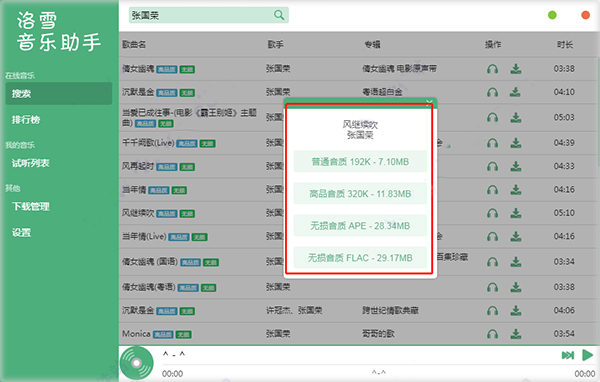Click the 05:03 duration cell
This screenshot has width=600, height=382.
(x=564, y=118)
